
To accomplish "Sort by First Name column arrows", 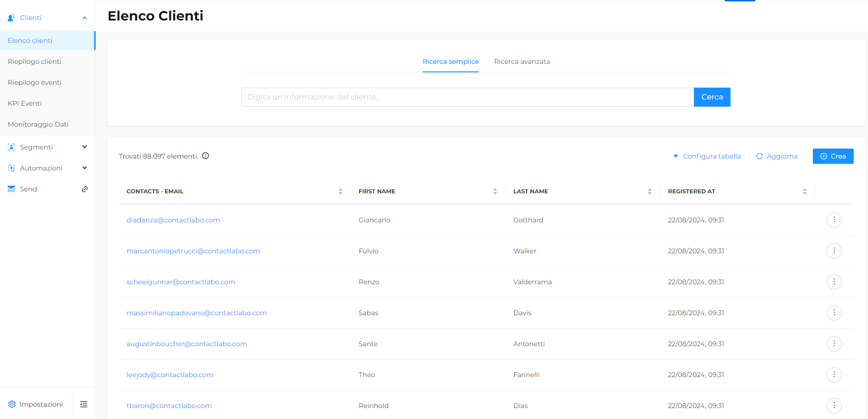I will 495,191.
